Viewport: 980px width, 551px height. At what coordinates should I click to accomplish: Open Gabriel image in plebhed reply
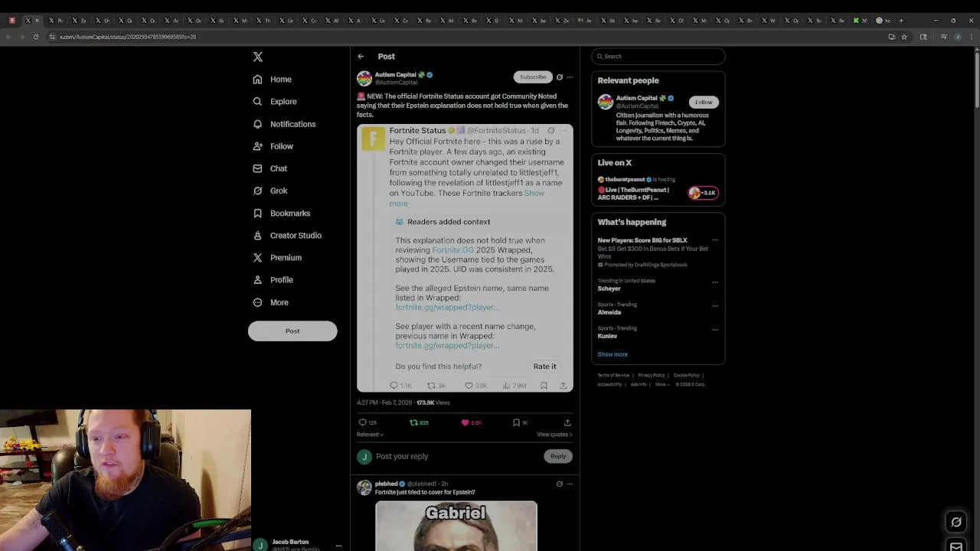pos(456,526)
